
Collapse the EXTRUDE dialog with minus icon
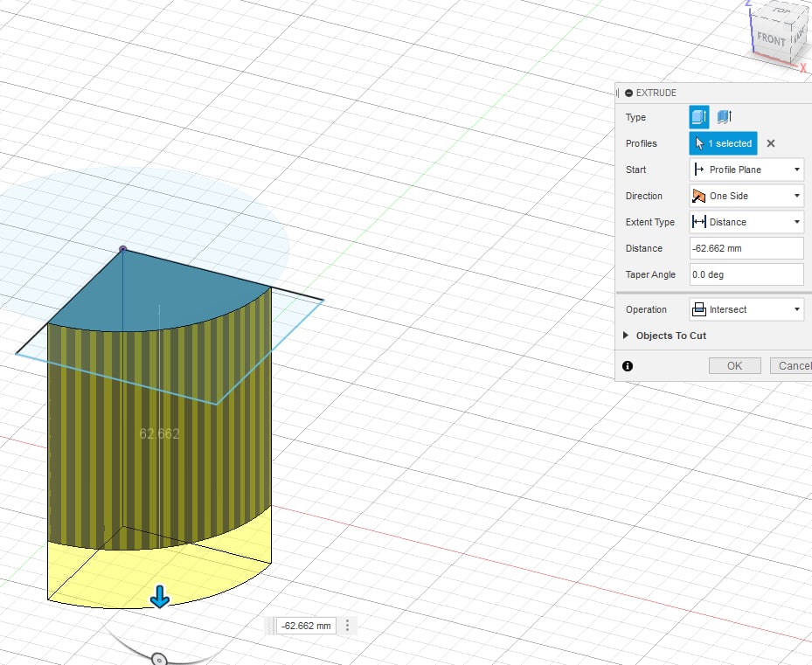coord(629,93)
